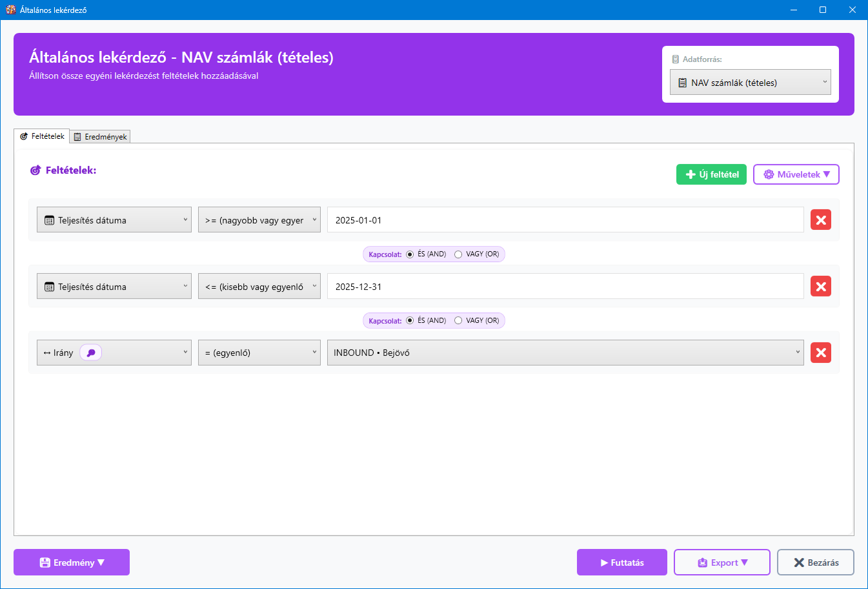Choose VAGY (OR) in the second connection
868x589 pixels.
coord(458,321)
